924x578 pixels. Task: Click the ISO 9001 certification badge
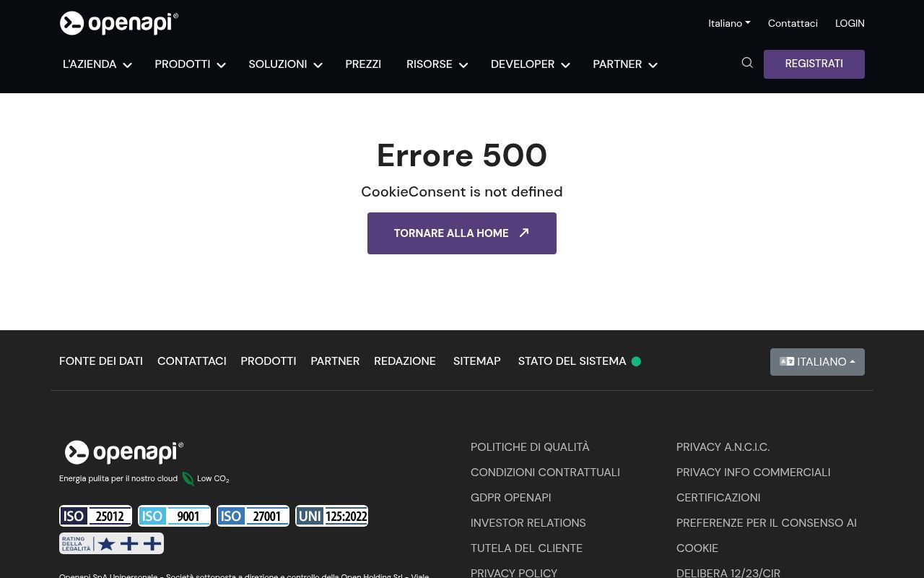174,516
